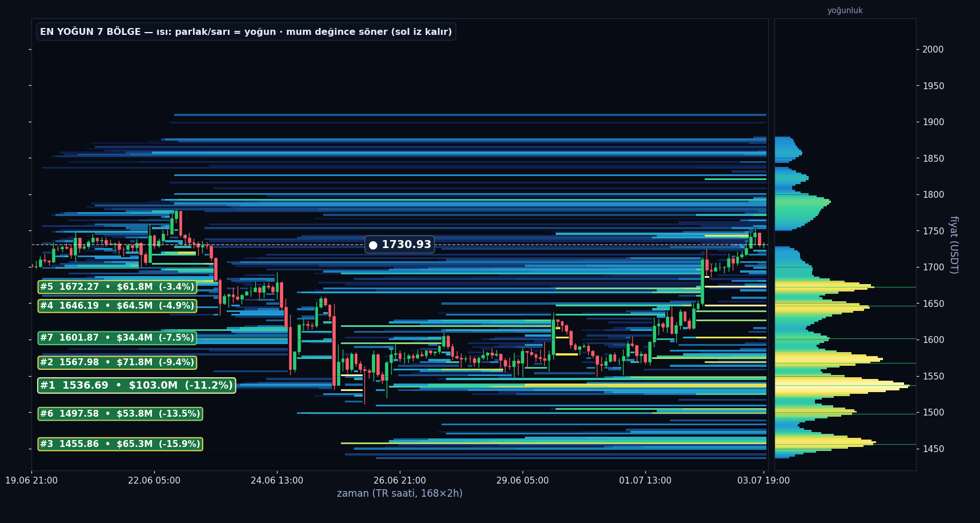The height and width of the screenshot is (523, 980).
Task: Click the #7 1601.87 $34.4M zone label
Action: pyautogui.click(x=117, y=338)
